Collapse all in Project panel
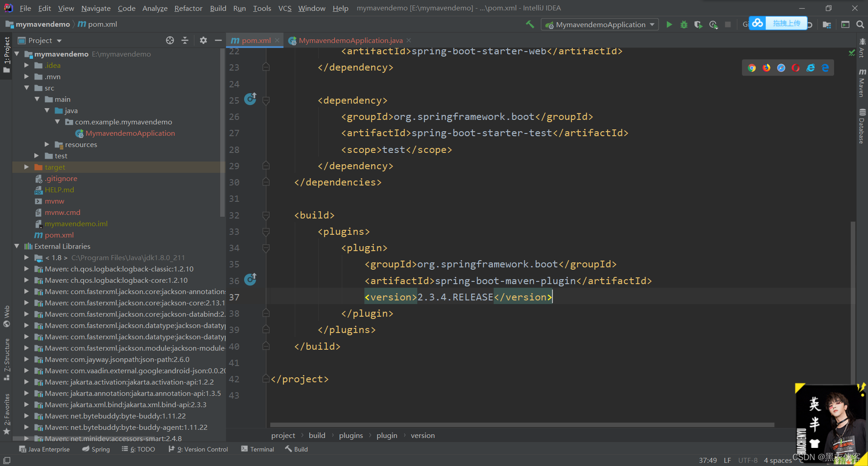 pyautogui.click(x=185, y=40)
